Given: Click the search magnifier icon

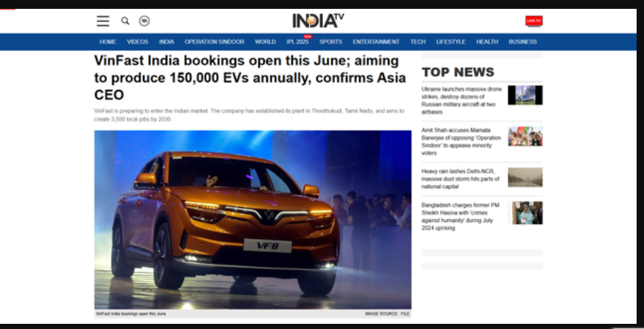Looking at the screenshot, I should (125, 21).
